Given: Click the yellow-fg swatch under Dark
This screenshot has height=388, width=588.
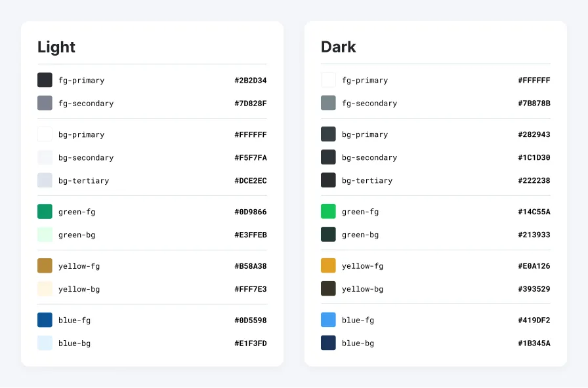Looking at the screenshot, I should pos(327,266).
